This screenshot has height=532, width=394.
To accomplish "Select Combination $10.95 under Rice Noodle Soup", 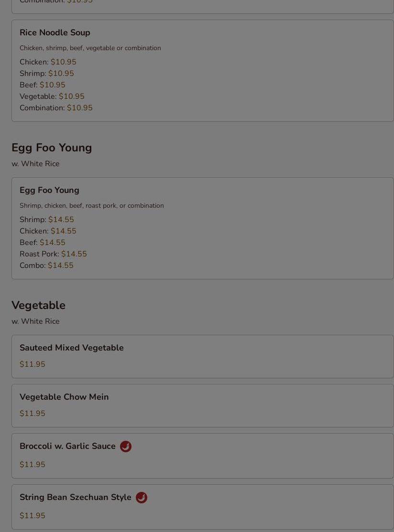I will pyautogui.click(x=56, y=108).
